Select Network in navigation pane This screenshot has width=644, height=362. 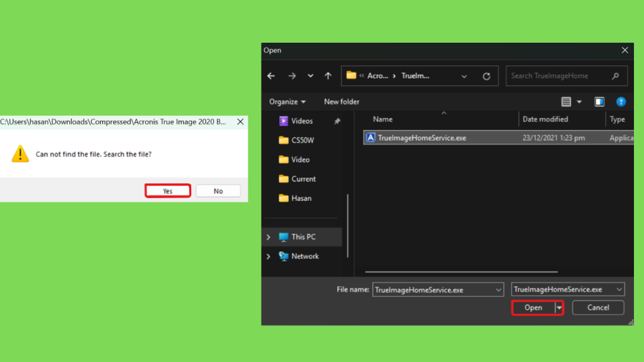click(305, 256)
